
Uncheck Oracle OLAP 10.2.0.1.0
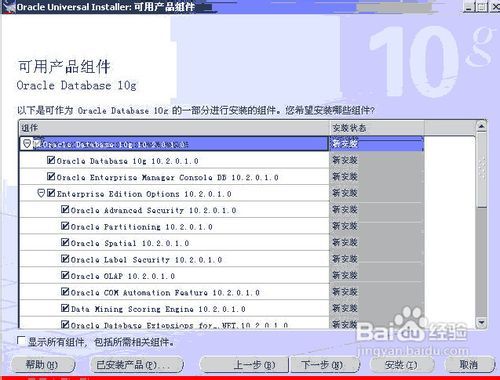[x=65, y=275]
